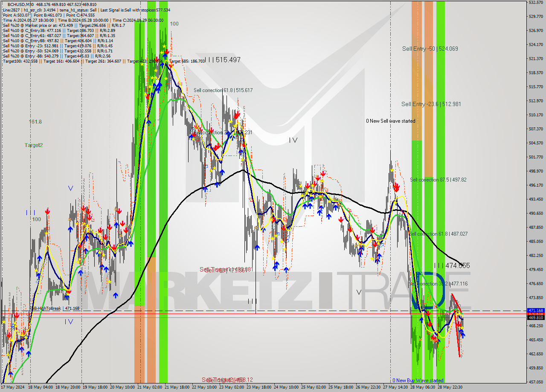546x392 pixels.
Task: Select the 'Sell Entry -23.6 | 512.981' label
Action: [x=431, y=104]
